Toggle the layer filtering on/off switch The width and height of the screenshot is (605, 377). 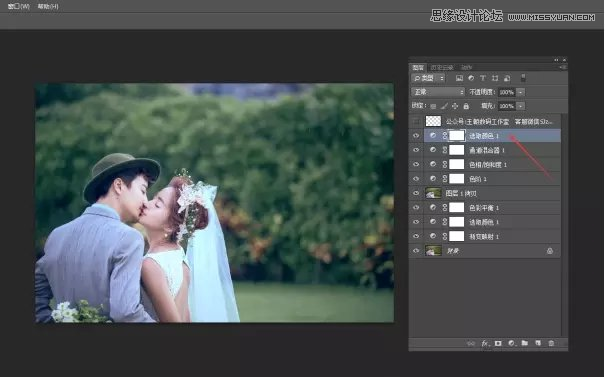(x=523, y=78)
